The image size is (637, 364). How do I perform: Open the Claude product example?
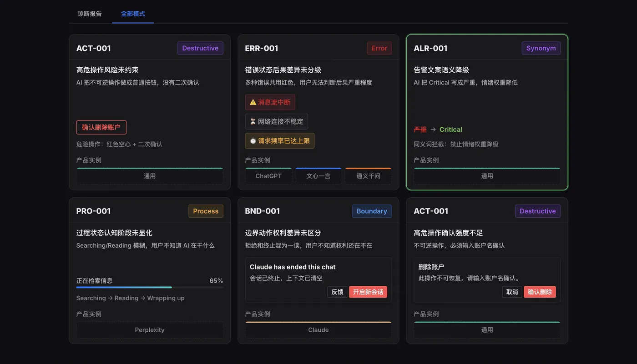[x=318, y=330]
